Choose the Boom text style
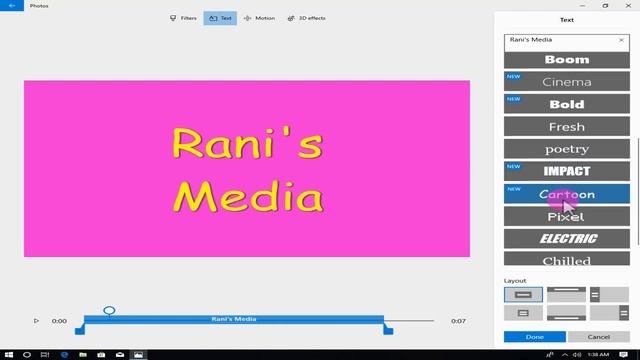640x360 pixels. (x=567, y=60)
